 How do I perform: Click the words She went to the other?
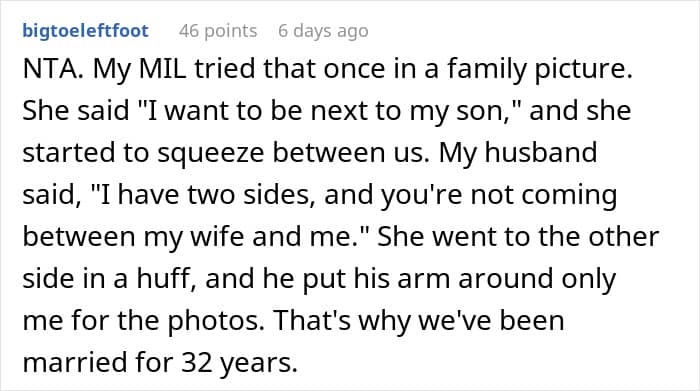pos(518,236)
